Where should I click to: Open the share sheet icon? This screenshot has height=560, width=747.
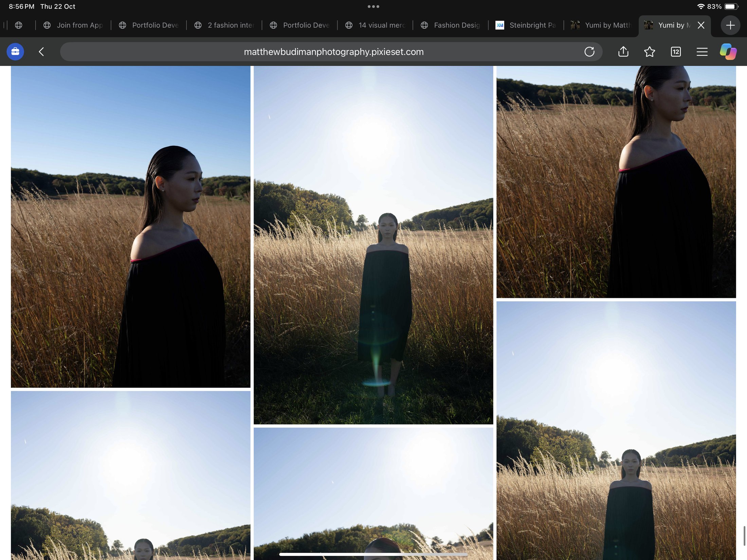(x=623, y=52)
